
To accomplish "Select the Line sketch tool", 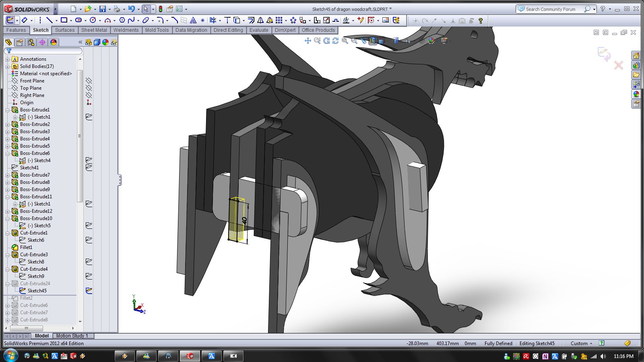I will coord(49,20).
